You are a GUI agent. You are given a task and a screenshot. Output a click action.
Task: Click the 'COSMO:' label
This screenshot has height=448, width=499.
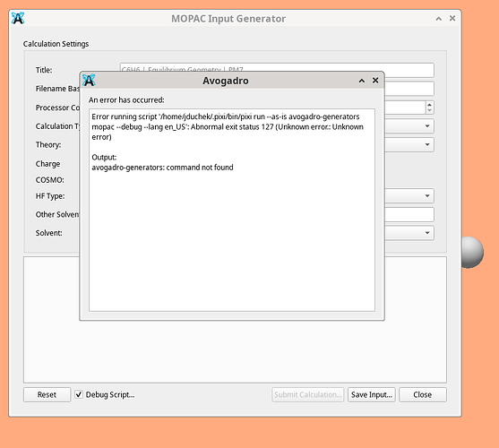click(49, 180)
